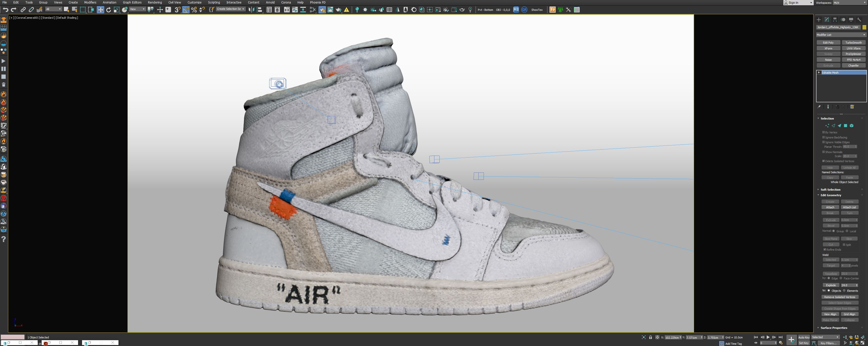868x346 pixels.
Task: Select Polygon sub-object level
Action: coord(846,126)
